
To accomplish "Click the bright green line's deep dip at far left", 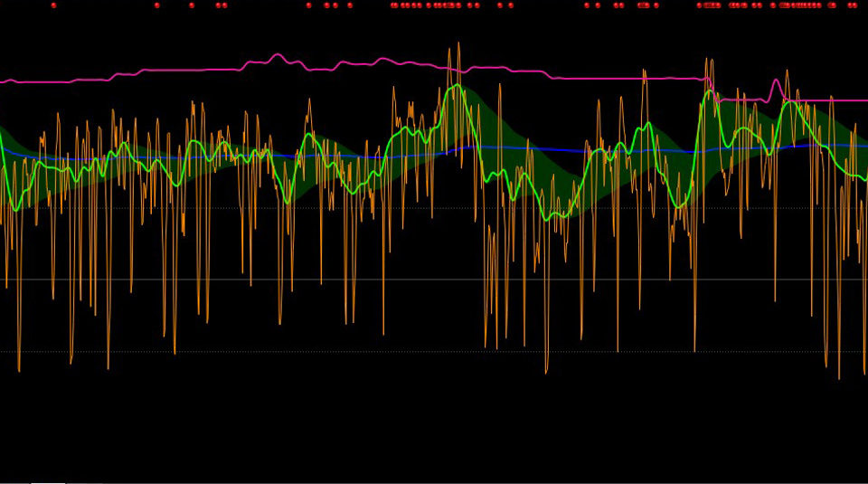I will click(x=15, y=210).
